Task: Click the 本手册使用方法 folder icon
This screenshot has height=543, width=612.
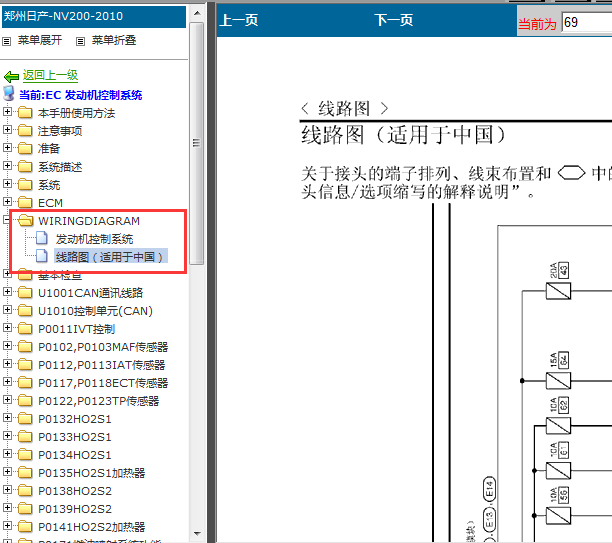Action: 25,112
